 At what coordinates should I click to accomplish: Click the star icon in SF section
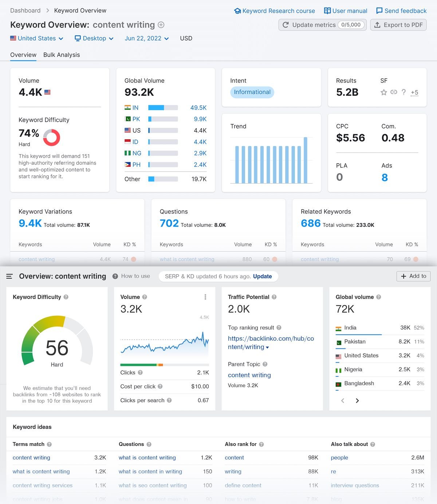tap(383, 92)
